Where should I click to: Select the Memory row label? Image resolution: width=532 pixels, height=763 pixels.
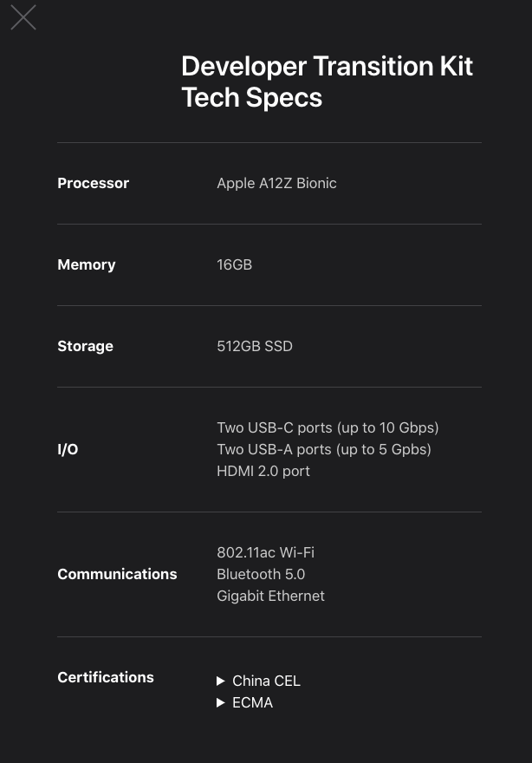click(x=87, y=264)
